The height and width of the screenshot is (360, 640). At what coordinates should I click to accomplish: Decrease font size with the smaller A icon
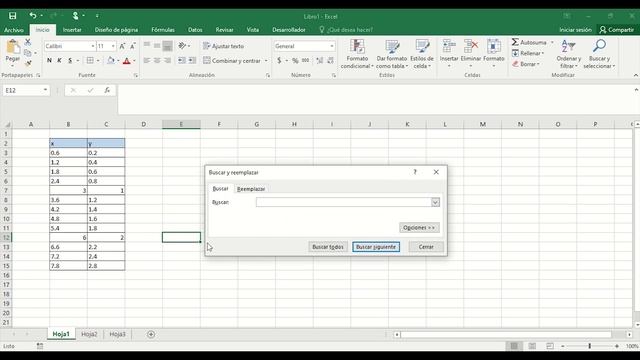coord(133,46)
